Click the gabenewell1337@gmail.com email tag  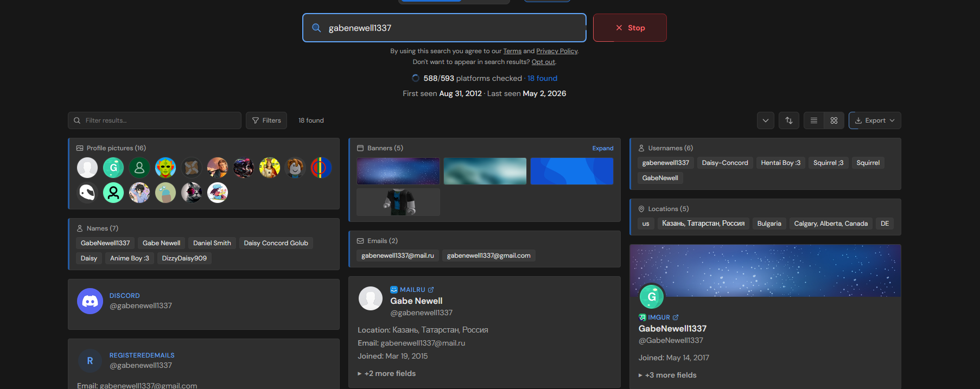point(489,256)
